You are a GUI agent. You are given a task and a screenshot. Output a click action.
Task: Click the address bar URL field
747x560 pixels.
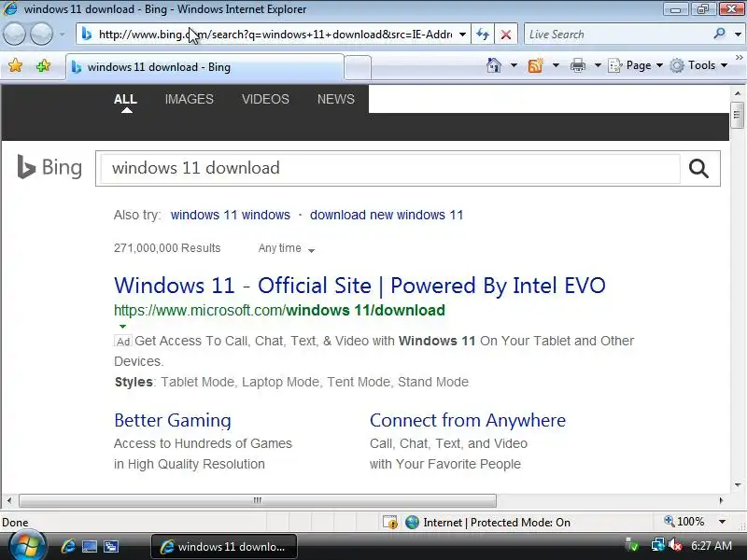pyautogui.click(x=273, y=35)
